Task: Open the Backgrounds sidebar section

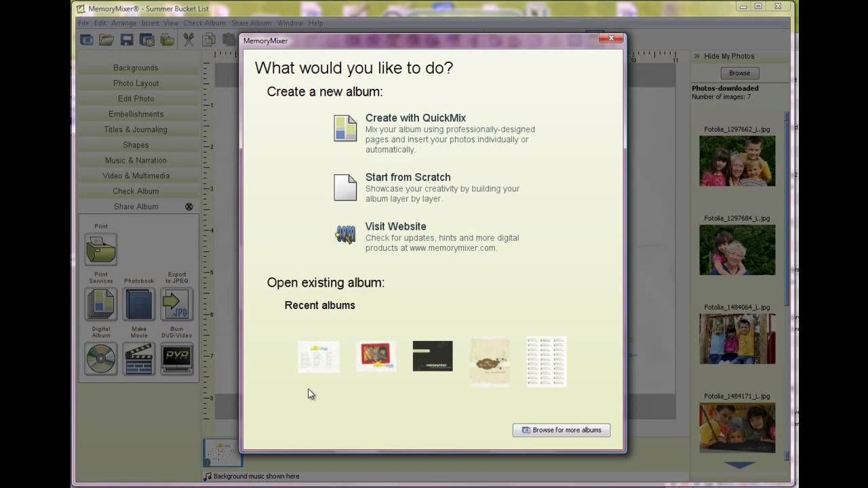Action: point(138,68)
